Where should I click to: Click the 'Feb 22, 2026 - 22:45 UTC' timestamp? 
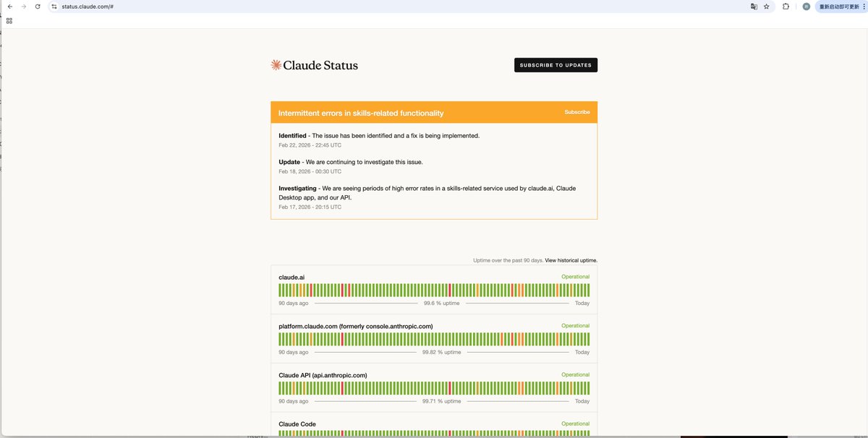(x=310, y=145)
